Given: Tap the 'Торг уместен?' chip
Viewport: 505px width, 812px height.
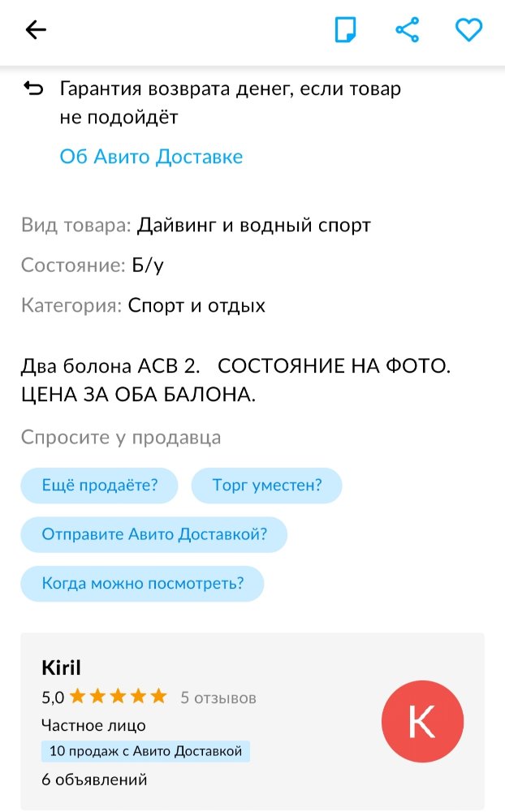Looking at the screenshot, I should [x=266, y=486].
